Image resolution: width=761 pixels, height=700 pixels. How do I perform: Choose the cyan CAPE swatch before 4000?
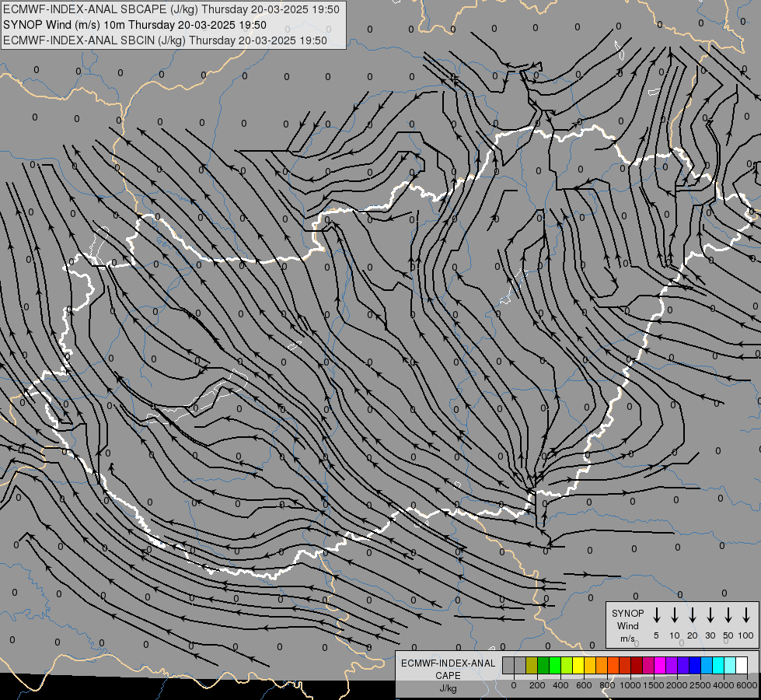pos(718,665)
